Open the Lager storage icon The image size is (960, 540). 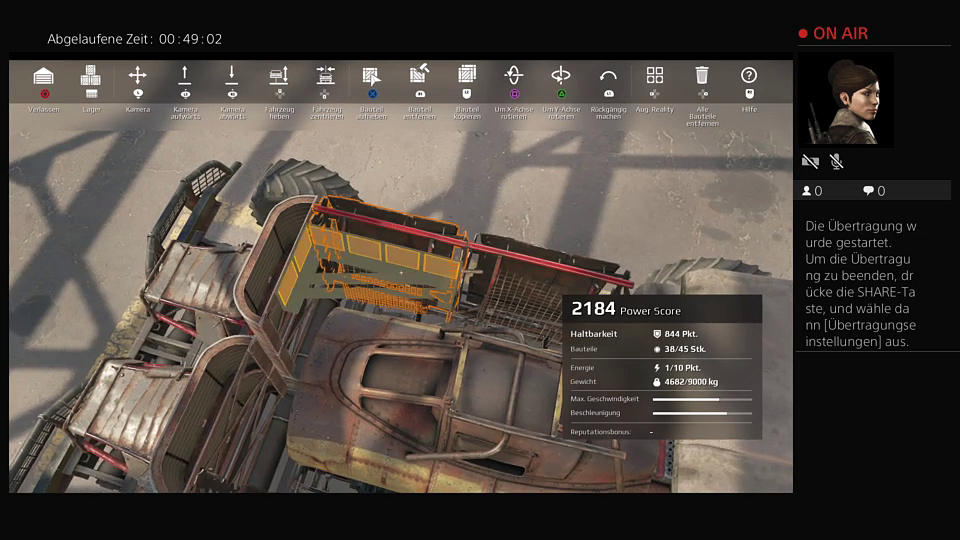point(91,77)
